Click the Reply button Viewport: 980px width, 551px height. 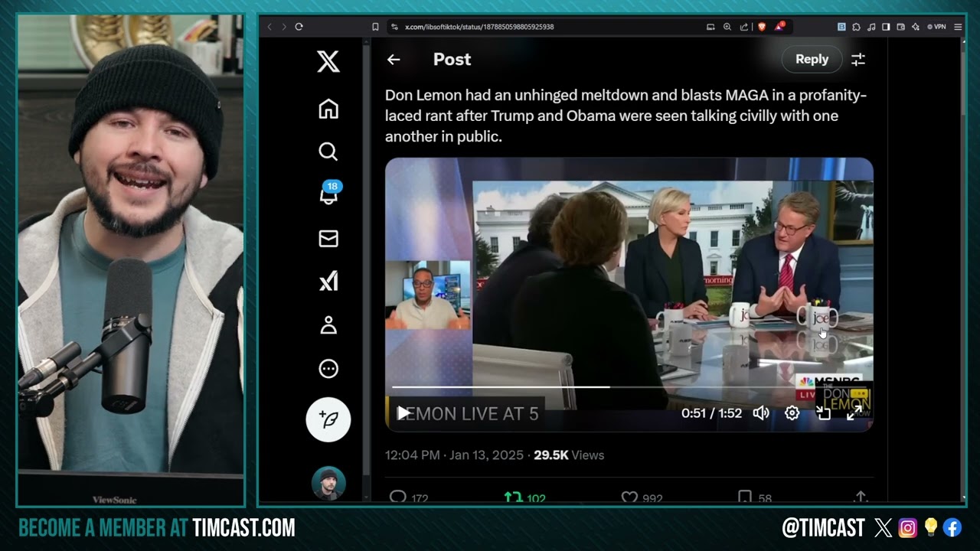(x=812, y=59)
